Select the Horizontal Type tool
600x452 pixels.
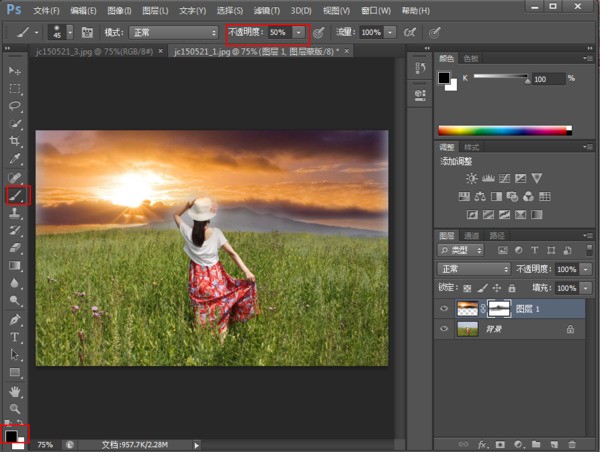pos(15,337)
